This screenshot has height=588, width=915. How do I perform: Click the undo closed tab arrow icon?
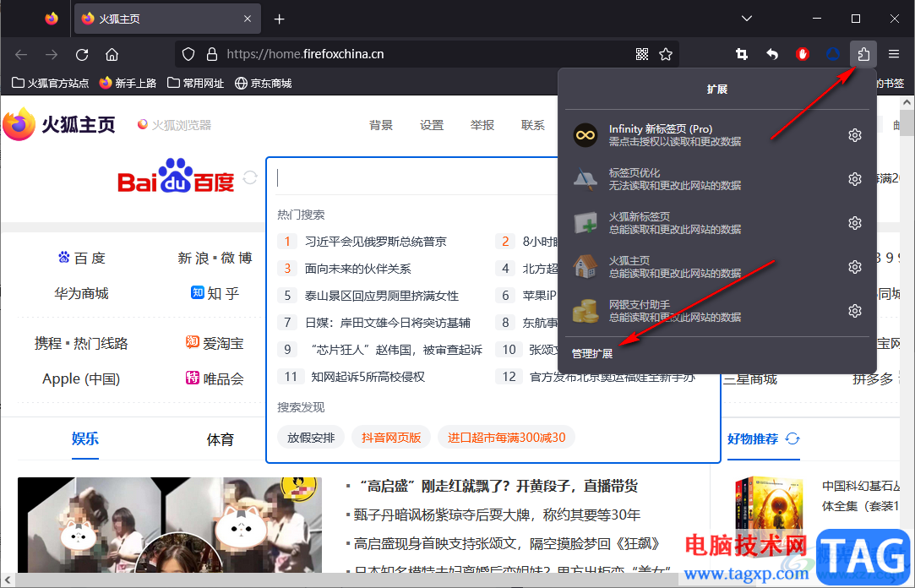pyautogui.click(x=772, y=54)
